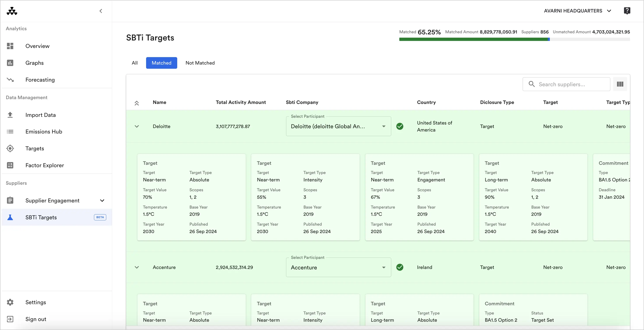
Task: Open Accenture Select Participant dropdown
Action: tap(338, 267)
